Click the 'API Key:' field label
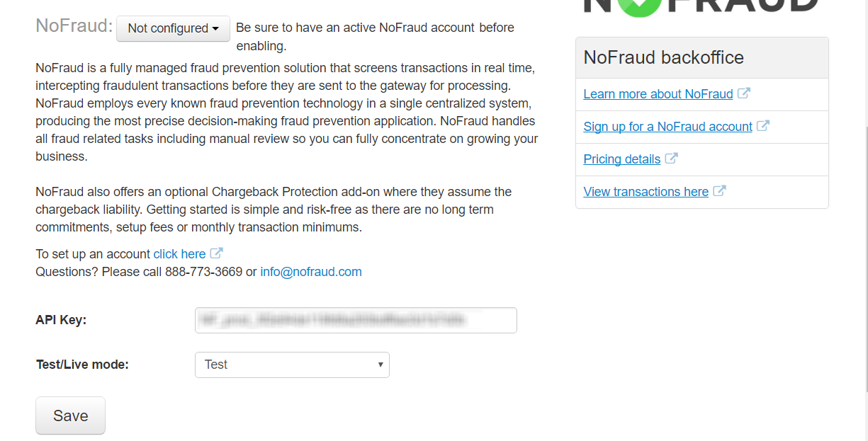 tap(61, 320)
